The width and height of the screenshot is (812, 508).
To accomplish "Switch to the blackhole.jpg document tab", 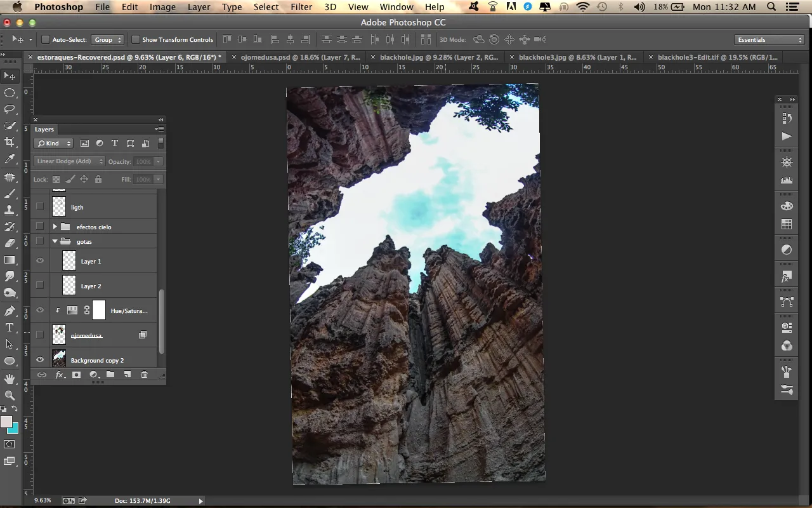I will 435,57.
